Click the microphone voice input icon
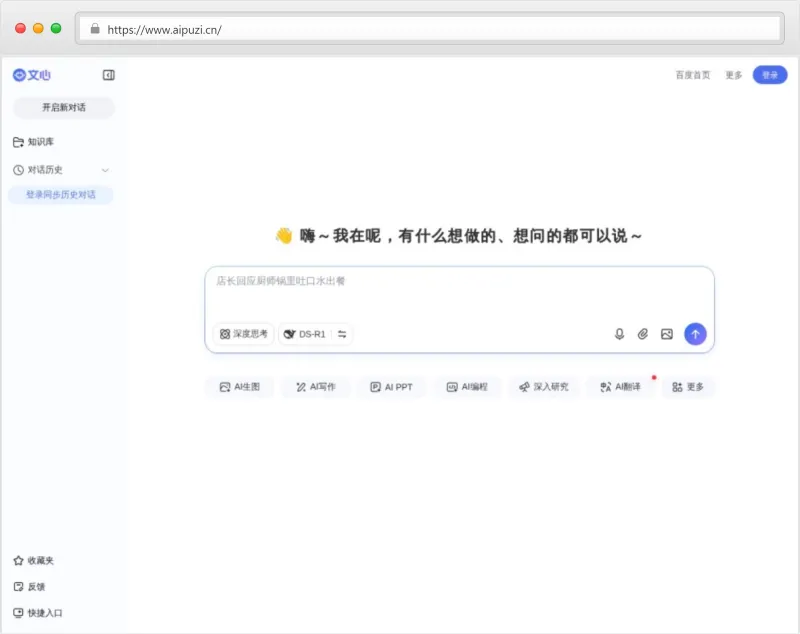This screenshot has height=634, width=800. coord(619,334)
